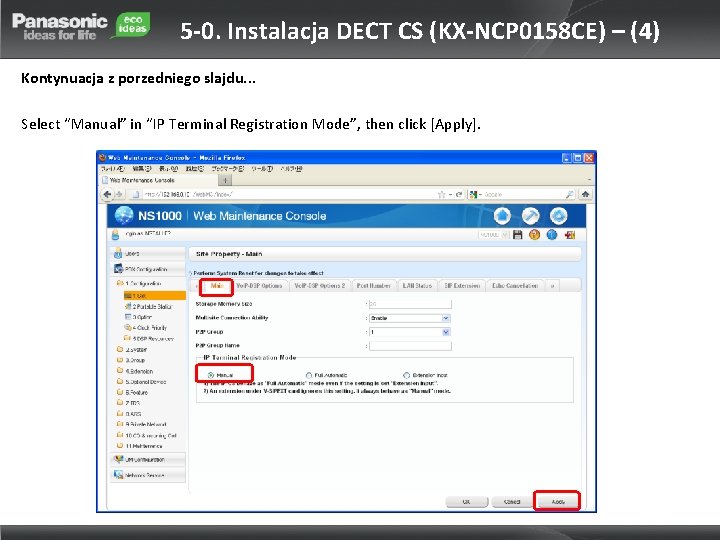Select the 1.Slot tree item
This screenshot has height=540, width=720.
tap(154, 296)
